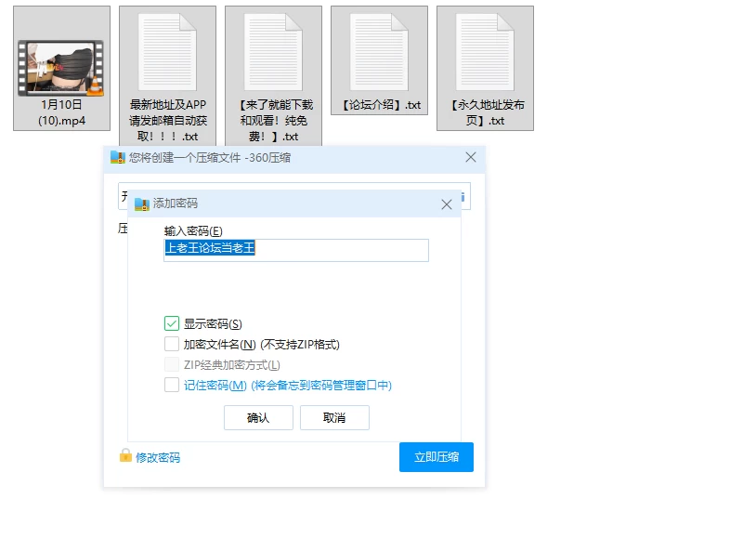Select the 1月10日 (10).mp4 video thumbnail
Screen dimensions: 756x538
coord(60,68)
